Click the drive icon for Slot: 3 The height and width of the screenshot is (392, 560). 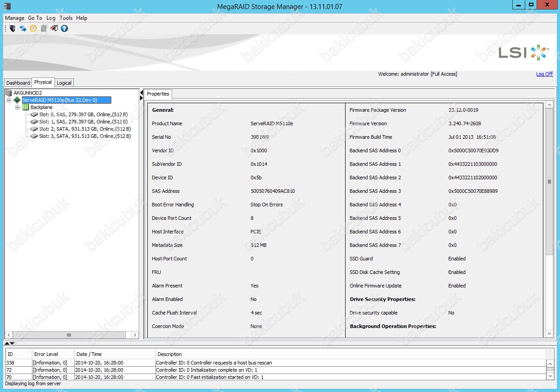tap(34, 136)
